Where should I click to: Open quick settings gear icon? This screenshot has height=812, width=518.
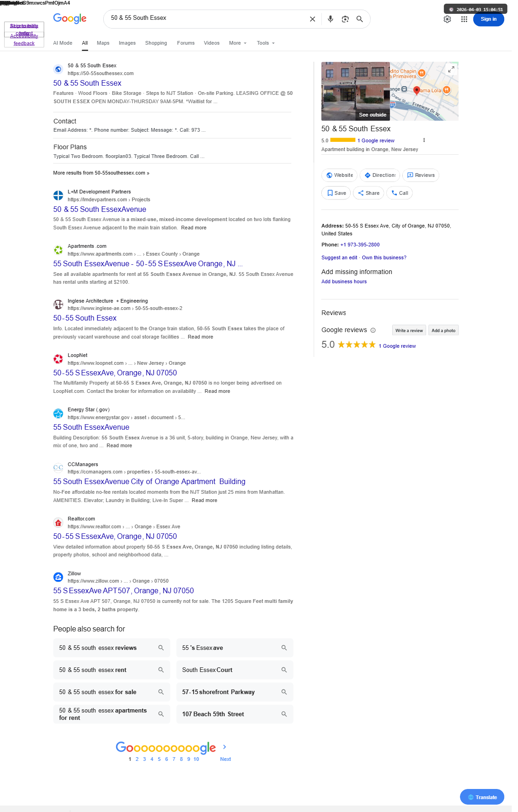[x=447, y=19]
